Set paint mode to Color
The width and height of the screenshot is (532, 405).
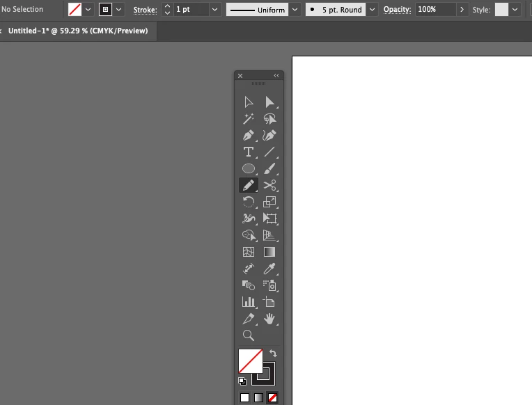[x=244, y=397]
